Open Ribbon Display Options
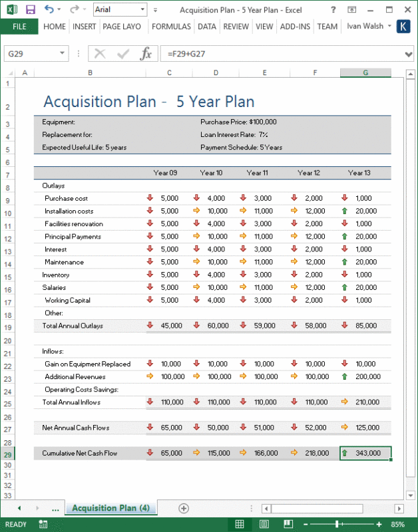The height and width of the screenshot is (532, 418). click(352, 9)
